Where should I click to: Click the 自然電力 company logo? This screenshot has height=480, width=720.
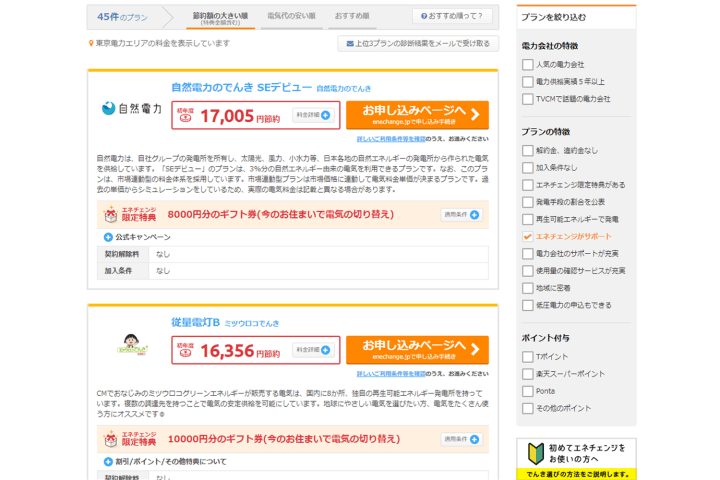coord(131,108)
